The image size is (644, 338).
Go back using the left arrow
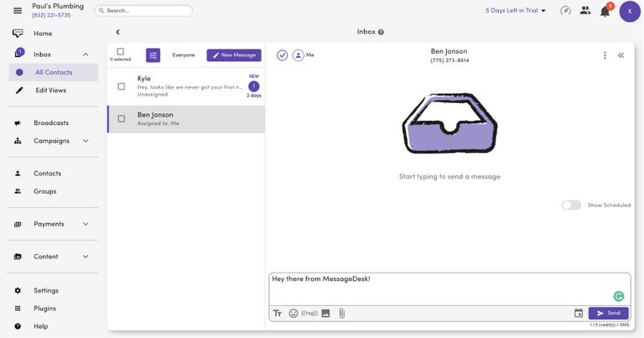[x=118, y=32]
